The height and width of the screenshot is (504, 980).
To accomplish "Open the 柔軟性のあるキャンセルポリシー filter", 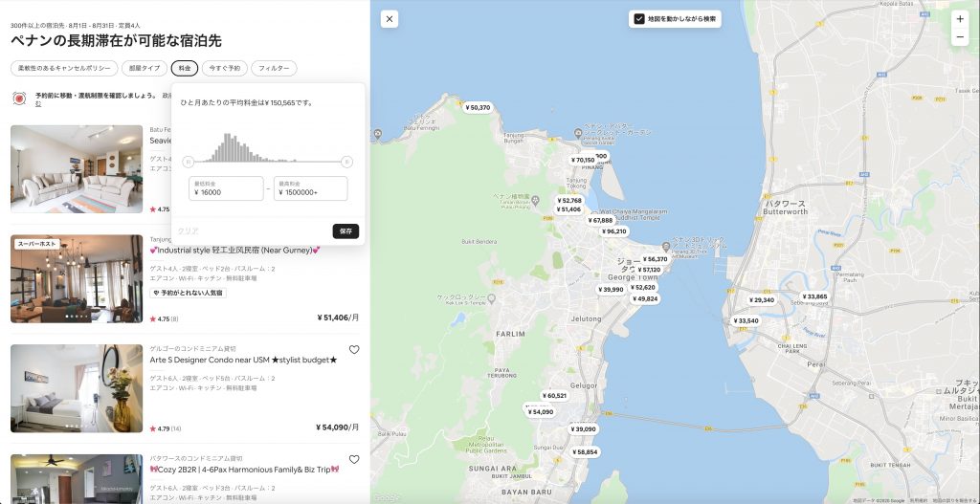I will tap(64, 68).
